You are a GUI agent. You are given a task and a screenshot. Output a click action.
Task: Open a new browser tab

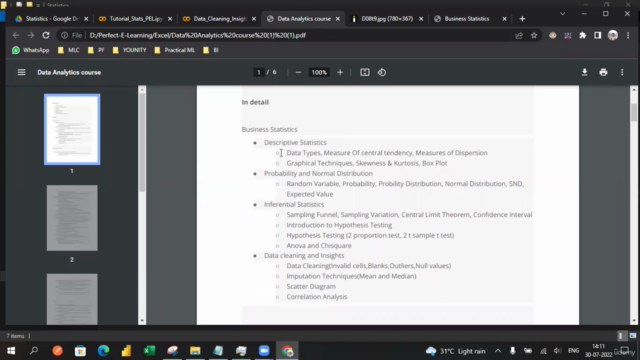pos(522,19)
